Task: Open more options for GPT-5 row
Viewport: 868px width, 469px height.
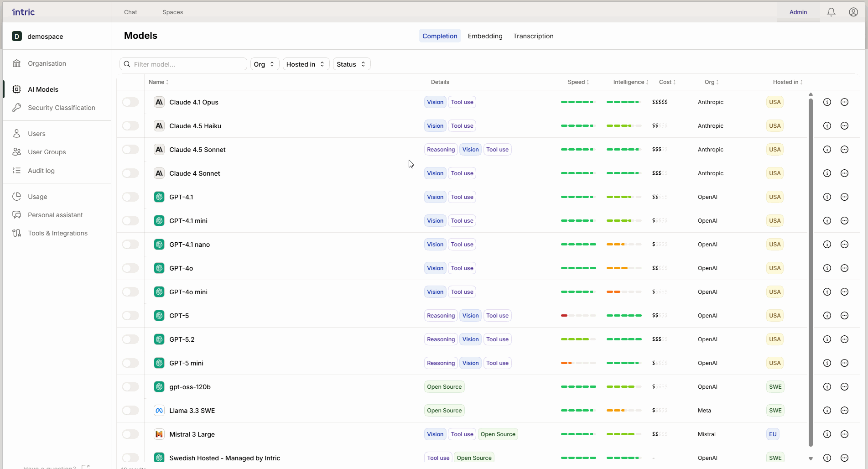Action: point(844,316)
